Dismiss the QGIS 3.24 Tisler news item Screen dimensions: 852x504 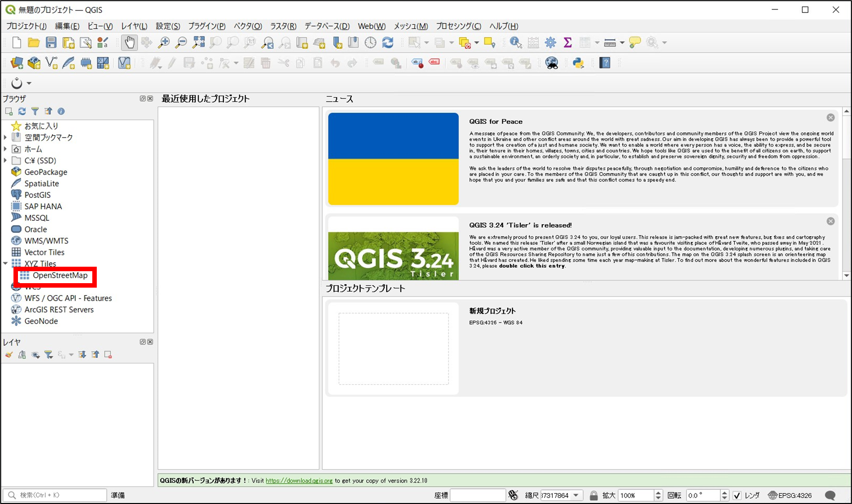(x=831, y=221)
